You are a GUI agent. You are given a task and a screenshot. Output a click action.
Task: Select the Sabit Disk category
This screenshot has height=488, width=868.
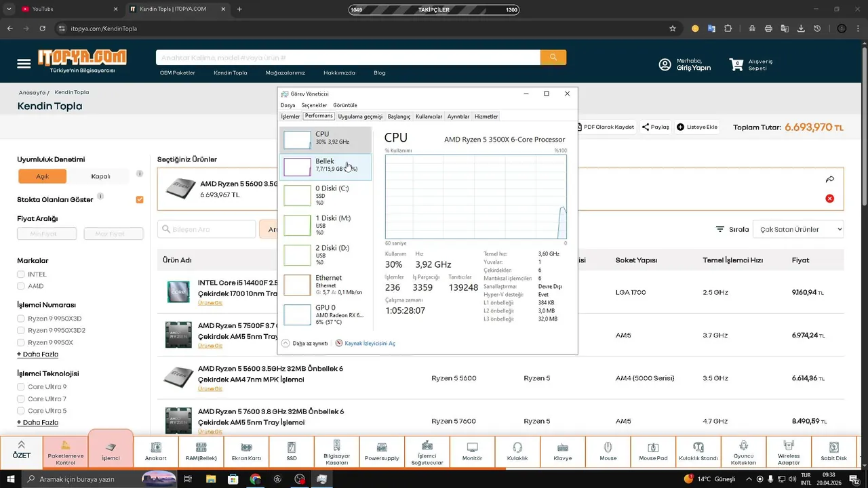[834, 452]
